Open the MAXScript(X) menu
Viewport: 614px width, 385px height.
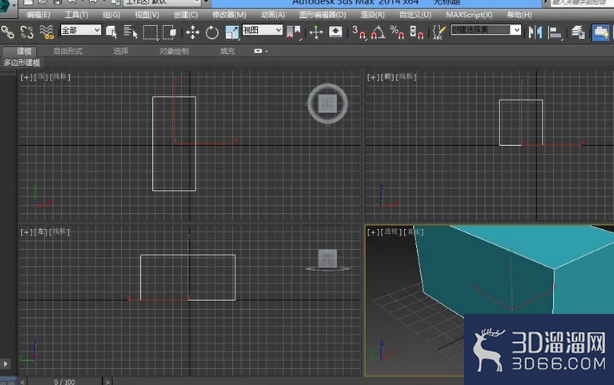469,15
